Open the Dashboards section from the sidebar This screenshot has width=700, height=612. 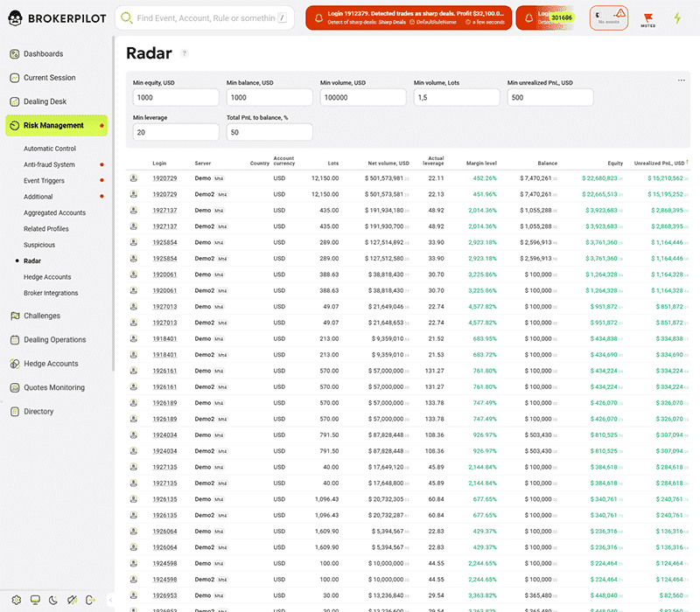pyautogui.click(x=52, y=53)
